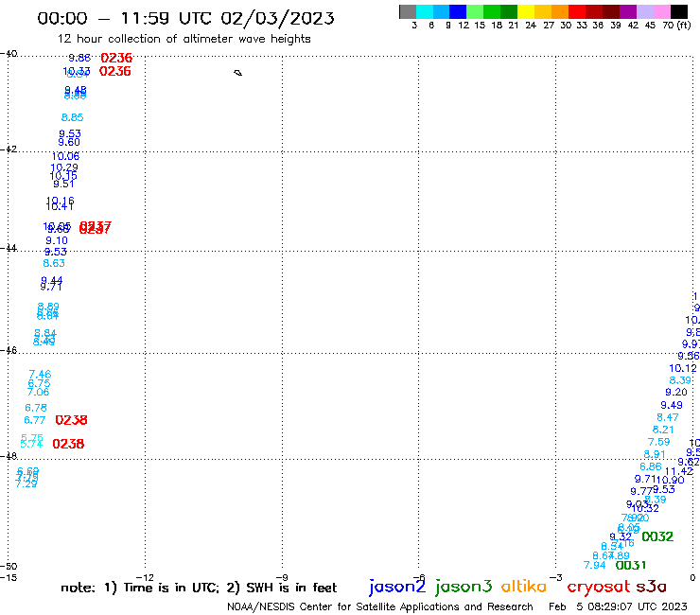
Task: Click the orange swatch in the color scale
Action: [x=560, y=11]
